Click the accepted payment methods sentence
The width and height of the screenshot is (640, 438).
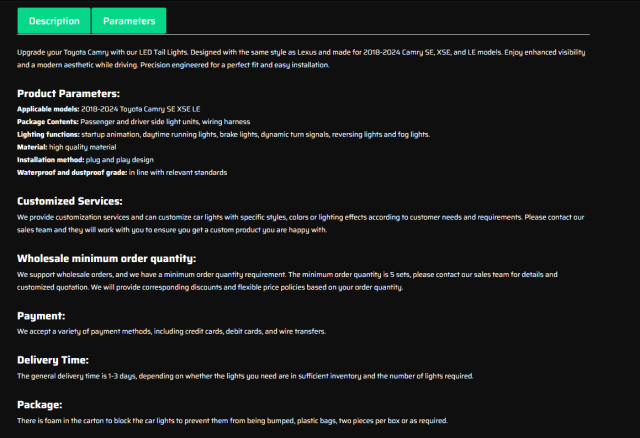tap(170, 331)
